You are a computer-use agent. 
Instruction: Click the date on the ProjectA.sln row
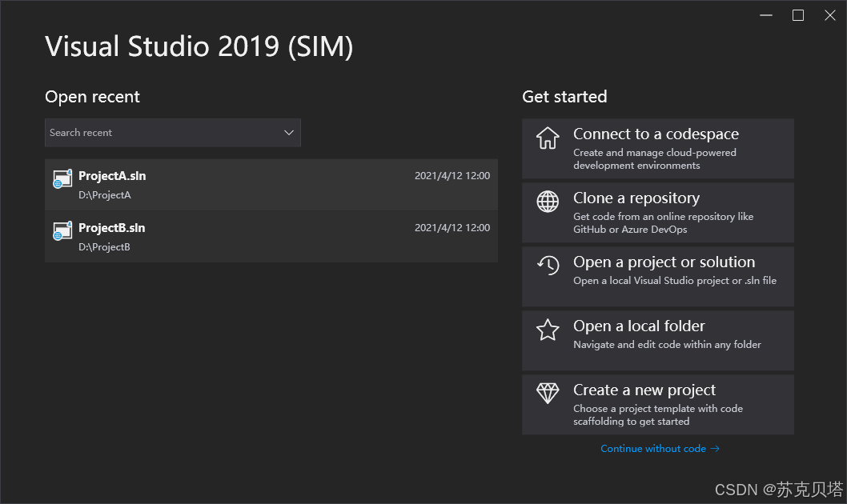(452, 176)
